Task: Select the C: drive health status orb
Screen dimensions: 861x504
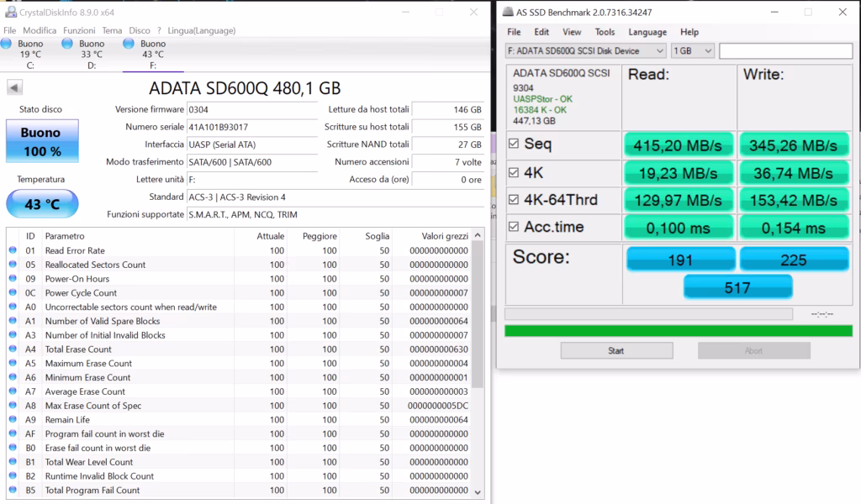Action: [x=6, y=44]
